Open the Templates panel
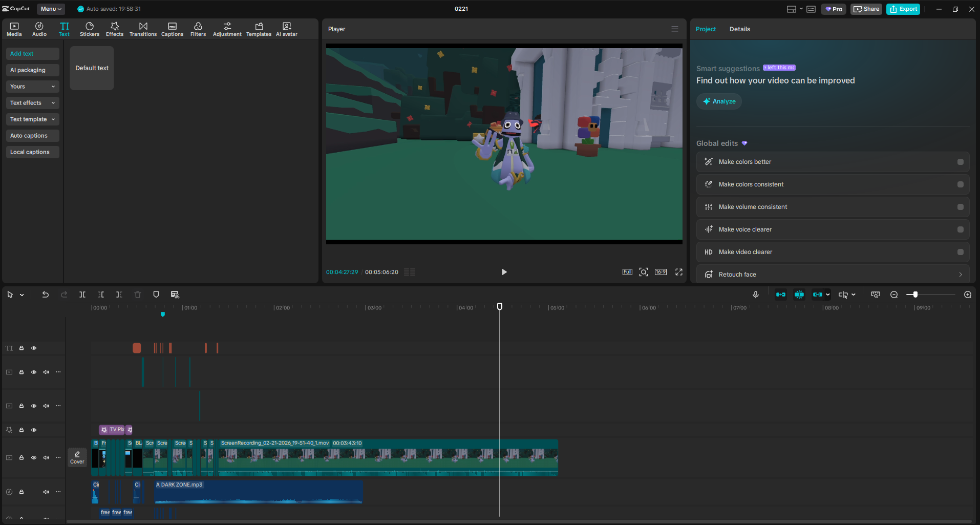 [259, 29]
